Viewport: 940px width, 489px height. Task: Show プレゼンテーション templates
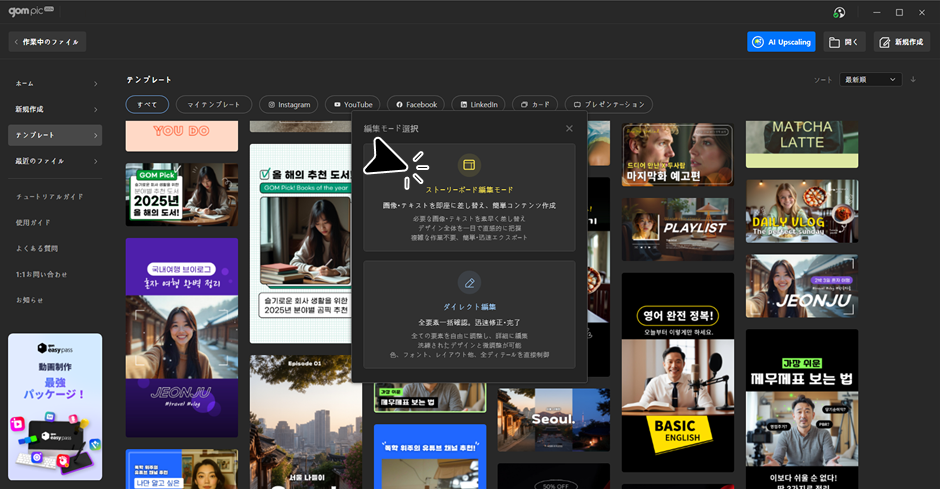click(608, 104)
